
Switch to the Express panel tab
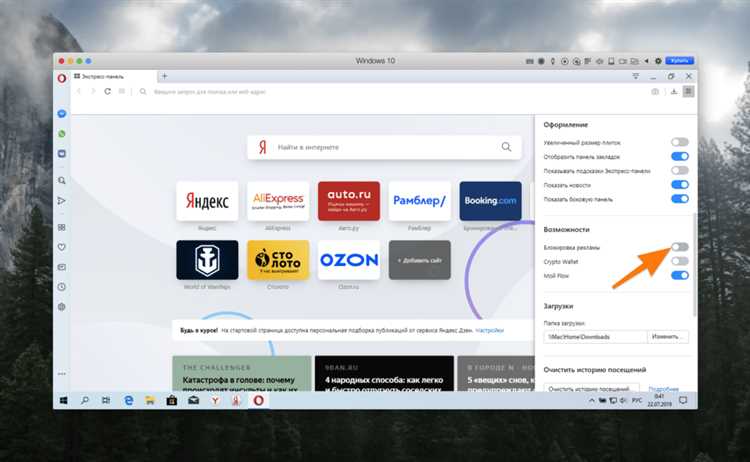[x=114, y=77]
